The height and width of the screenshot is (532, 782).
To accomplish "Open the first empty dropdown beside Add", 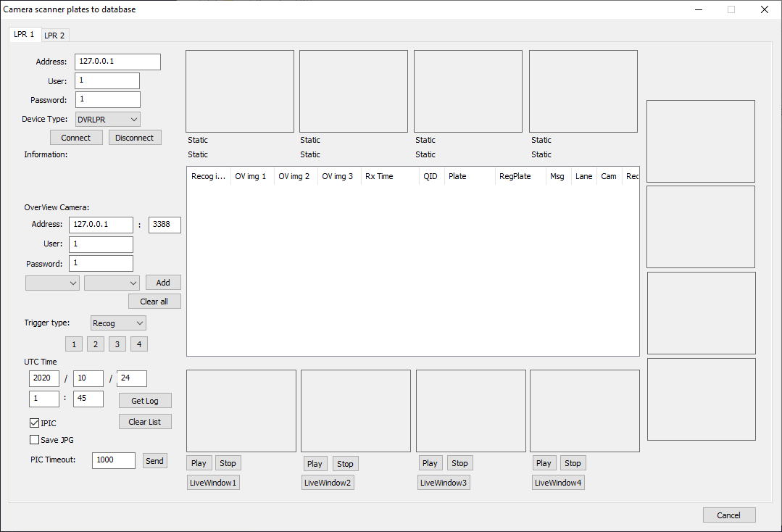I will 52,283.
